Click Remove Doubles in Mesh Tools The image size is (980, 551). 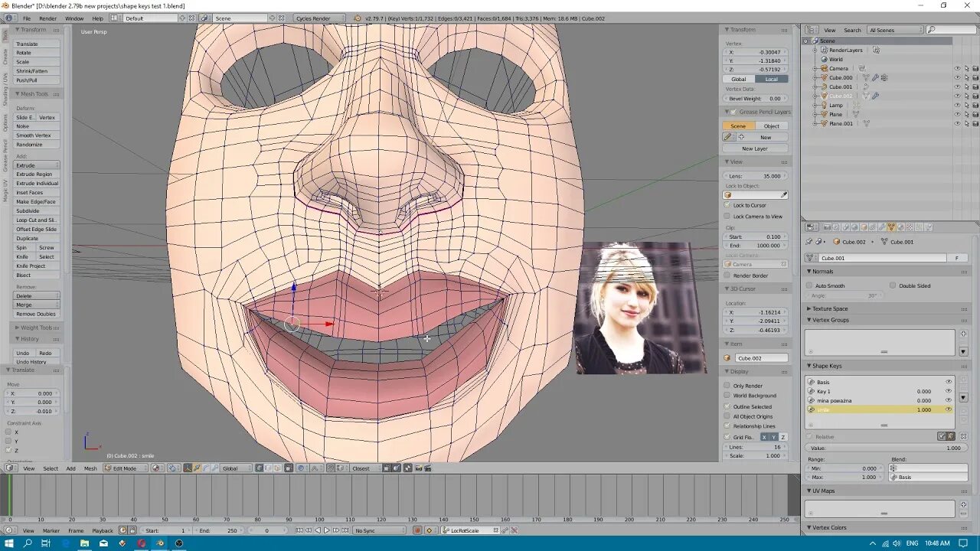pos(36,314)
